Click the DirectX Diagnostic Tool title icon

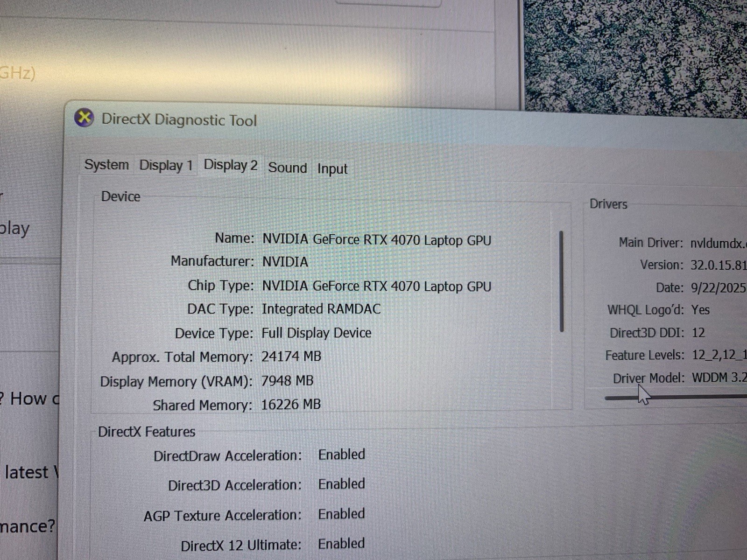[84, 118]
